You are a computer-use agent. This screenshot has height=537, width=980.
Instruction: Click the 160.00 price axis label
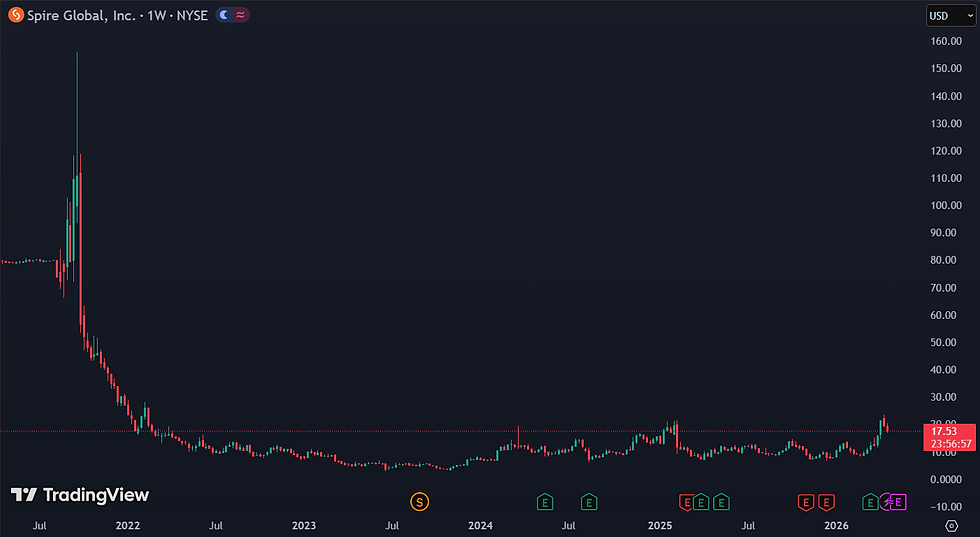pyautogui.click(x=946, y=41)
